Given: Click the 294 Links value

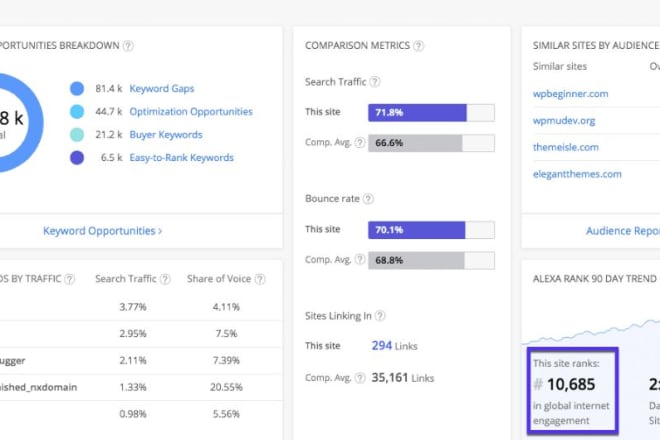Looking at the screenshot, I should click(394, 346).
